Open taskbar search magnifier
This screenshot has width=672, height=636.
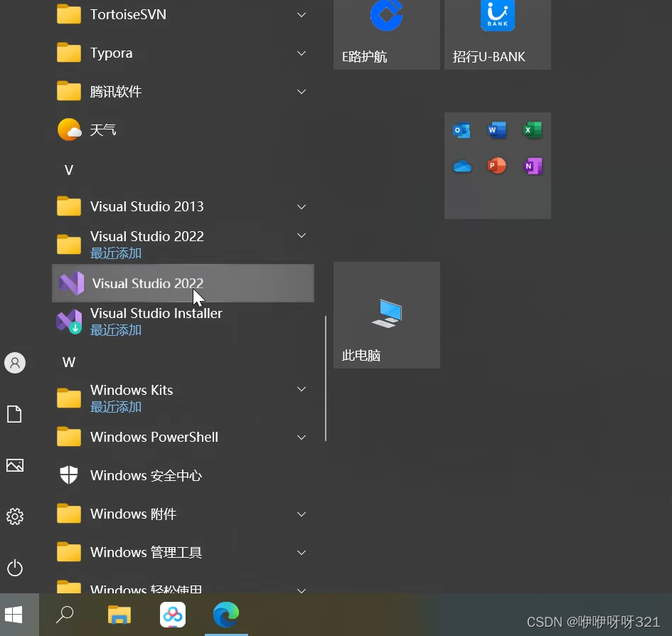pyautogui.click(x=65, y=615)
